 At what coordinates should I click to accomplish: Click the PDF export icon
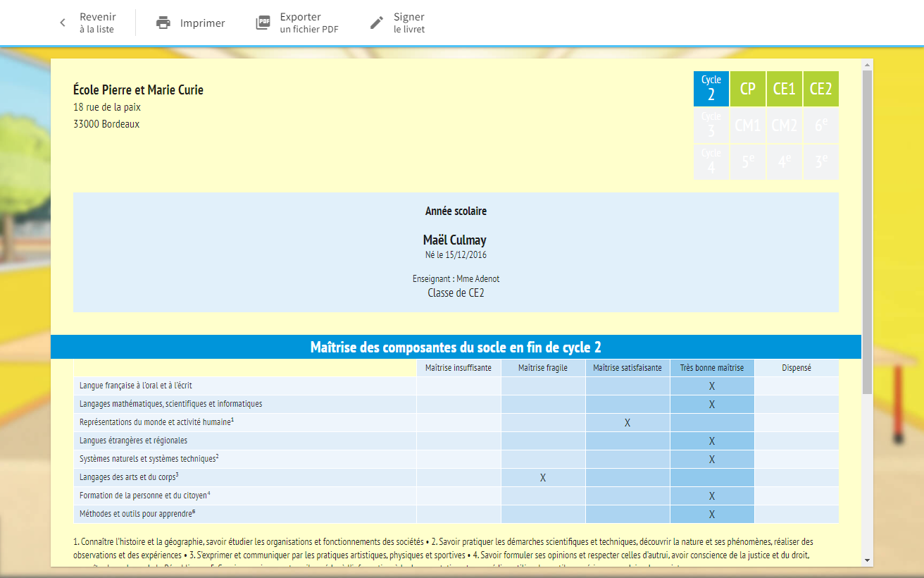pyautogui.click(x=263, y=22)
